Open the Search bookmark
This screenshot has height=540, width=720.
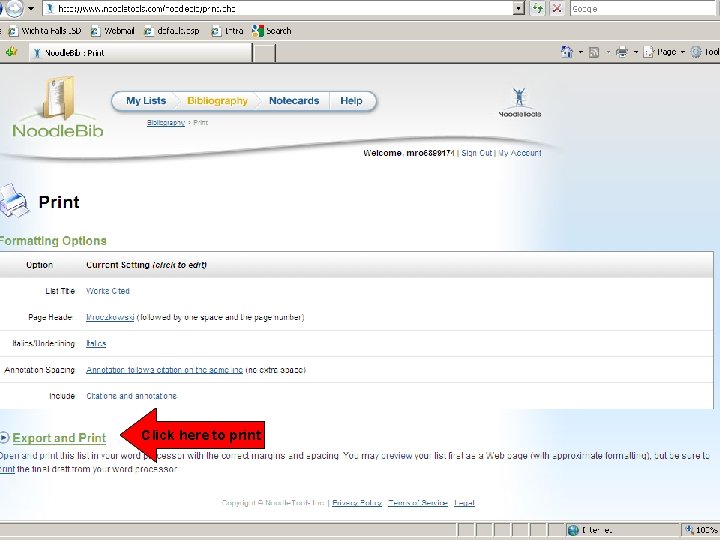pyautogui.click(x=272, y=31)
